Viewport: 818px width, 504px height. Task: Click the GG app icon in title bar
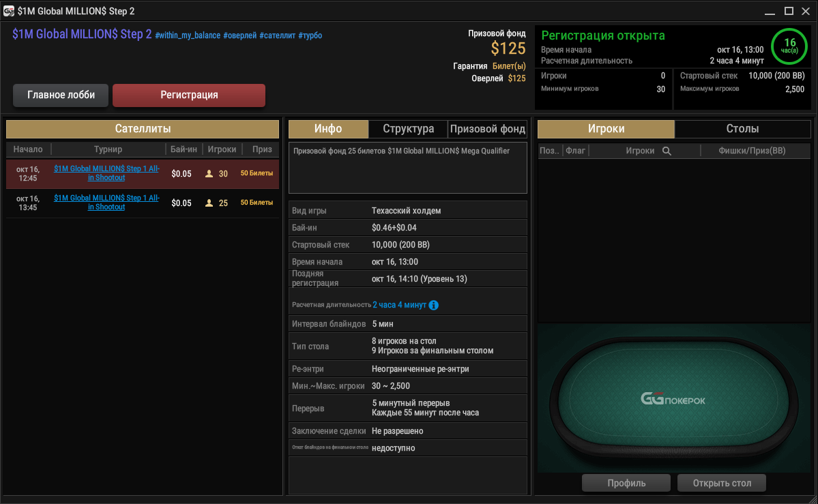coord(9,11)
